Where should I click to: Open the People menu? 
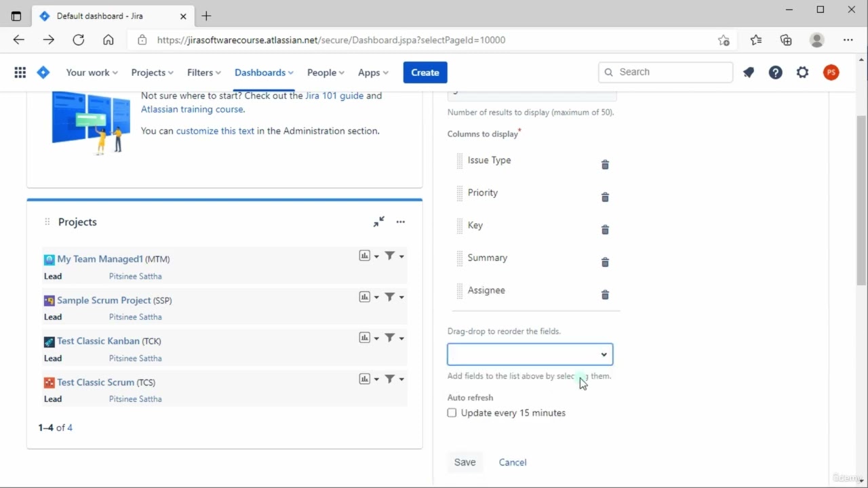325,73
